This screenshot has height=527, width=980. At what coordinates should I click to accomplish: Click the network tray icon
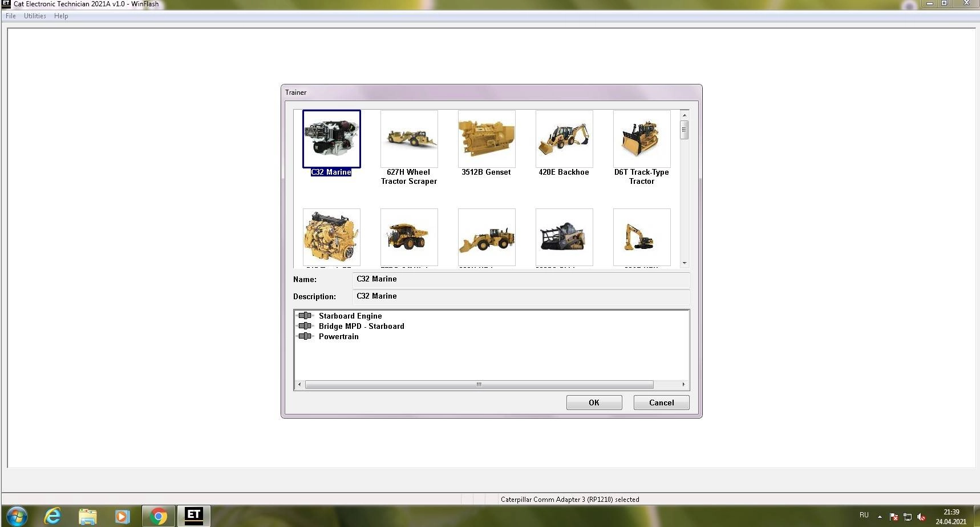908,517
